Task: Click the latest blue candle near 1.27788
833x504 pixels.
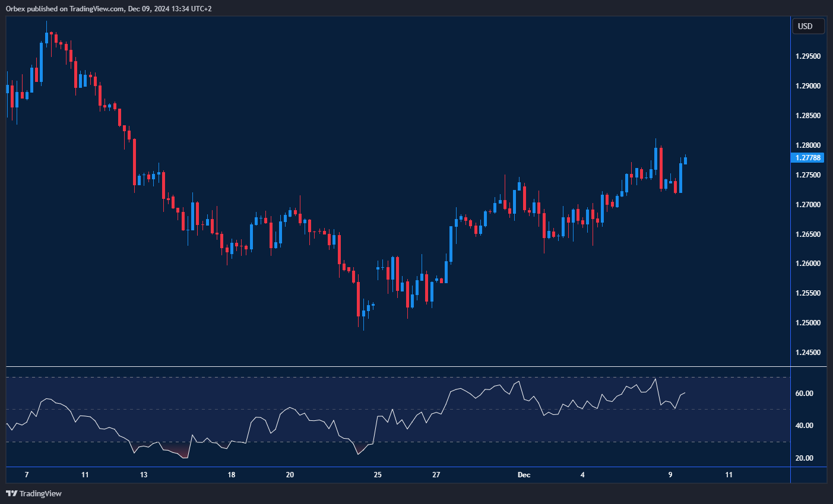Action: [x=685, y=160]
